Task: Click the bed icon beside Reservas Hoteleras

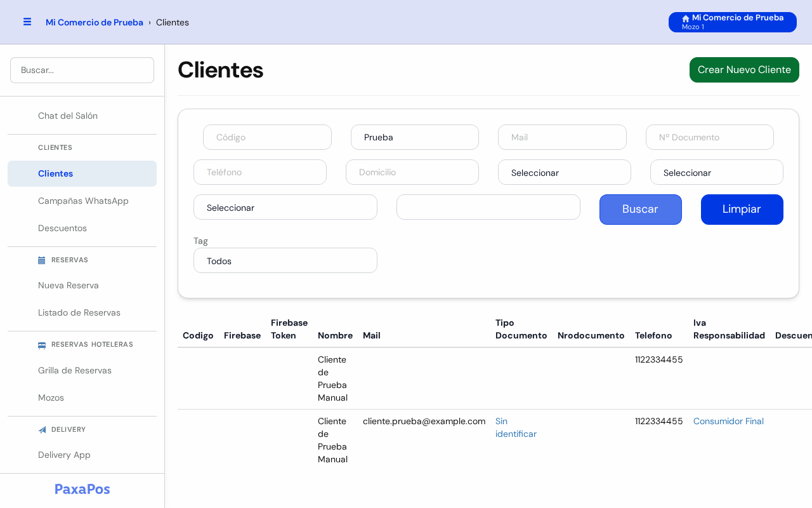Action: [x=42, y=345]
